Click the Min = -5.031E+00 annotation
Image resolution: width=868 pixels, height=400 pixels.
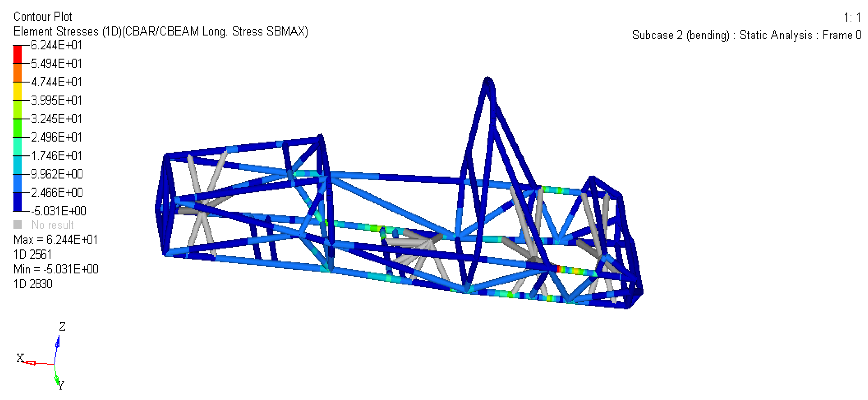(56, 269)
